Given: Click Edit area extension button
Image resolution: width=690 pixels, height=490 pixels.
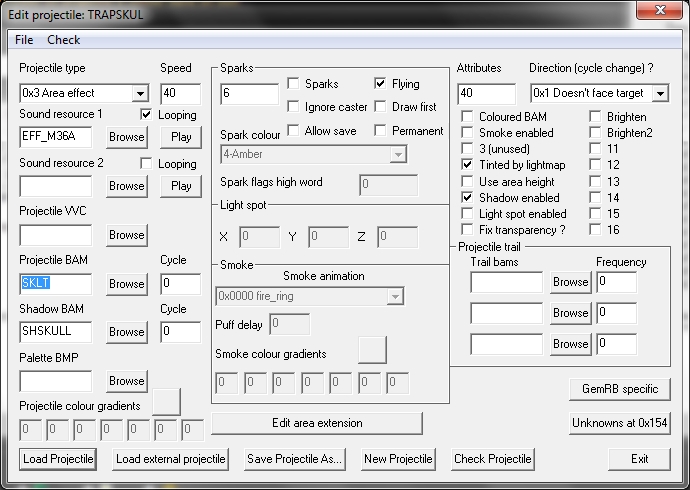Looking at the screenshot, I should click(317, 423).
